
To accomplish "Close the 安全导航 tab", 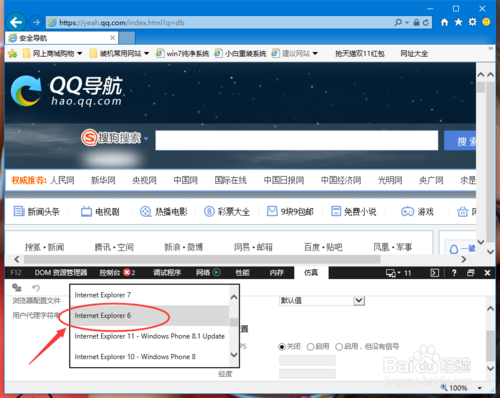I will [x=113, y=38].
